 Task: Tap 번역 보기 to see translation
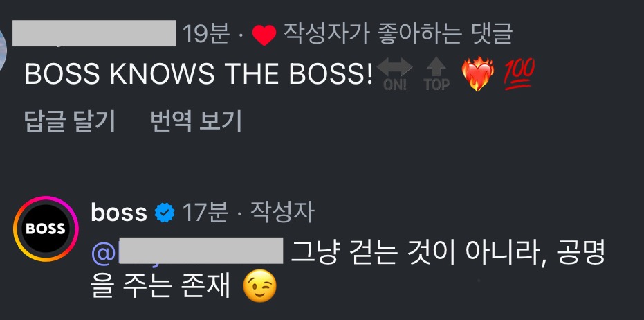point(196,121)
